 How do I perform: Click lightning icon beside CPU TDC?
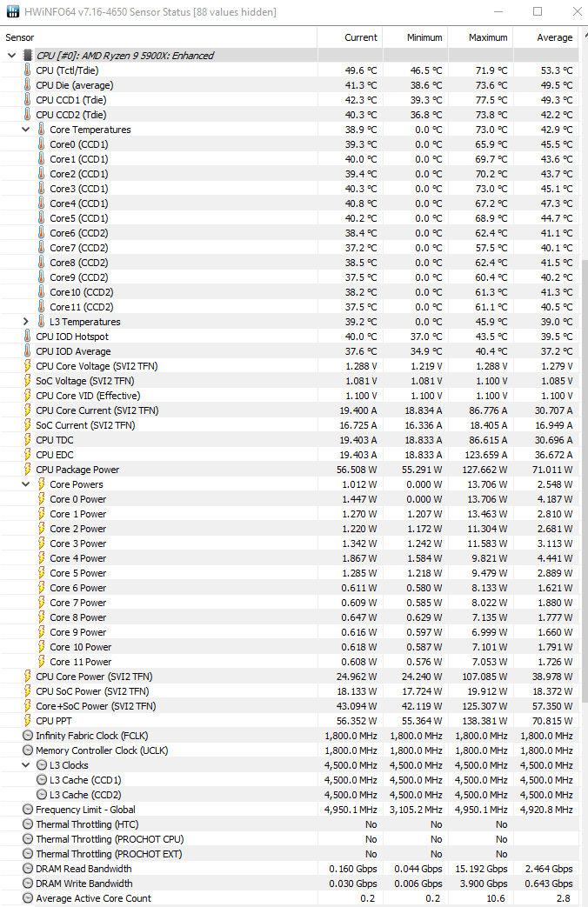(x=27, y=440)
